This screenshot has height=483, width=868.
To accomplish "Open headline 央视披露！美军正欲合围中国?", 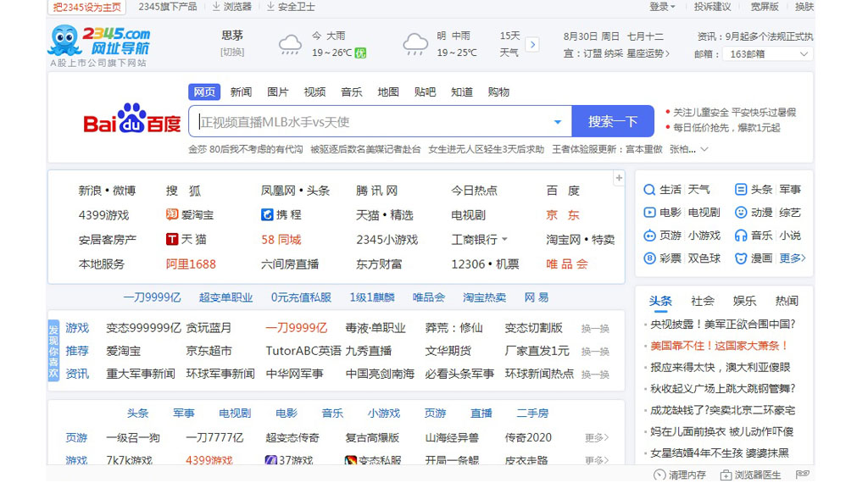I will point(723,325).
